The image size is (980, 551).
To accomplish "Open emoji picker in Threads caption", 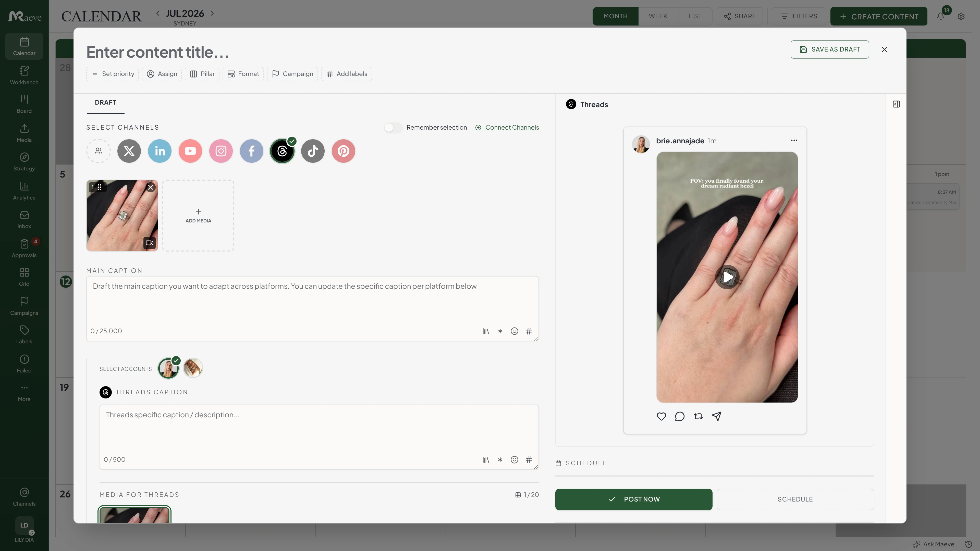I will coord(514,460).
